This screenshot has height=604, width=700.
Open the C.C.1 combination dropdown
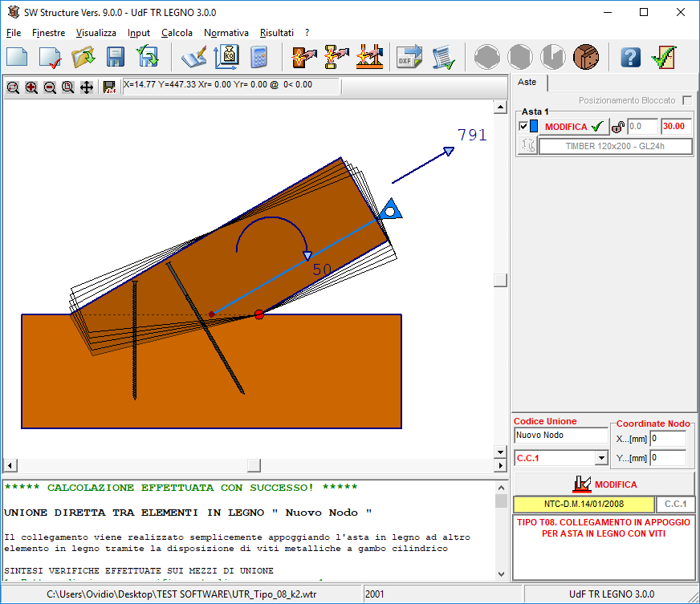(601, 458)
